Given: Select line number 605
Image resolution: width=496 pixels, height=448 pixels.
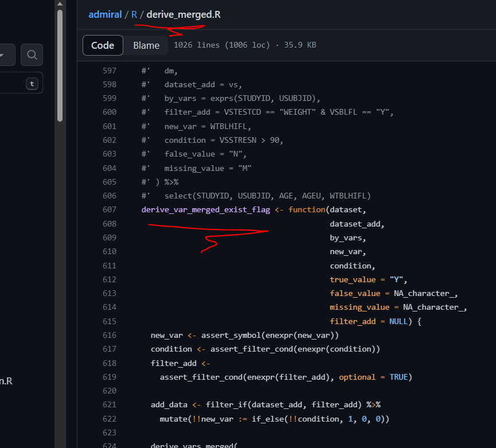Looking at the screenshot, I should (x=109, y=181).
